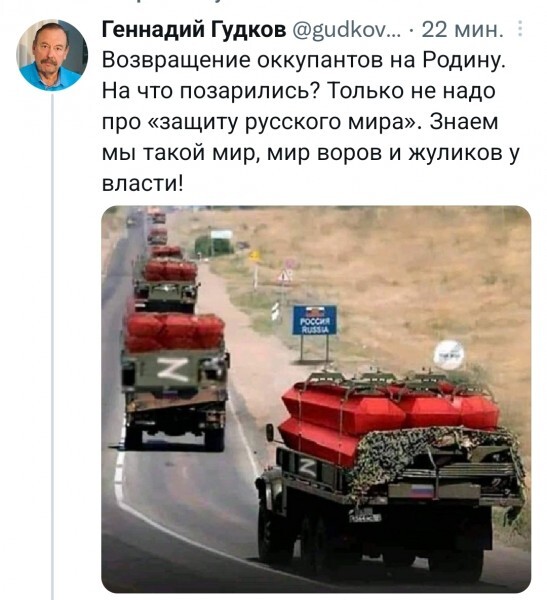This screenshot has width=547, height=600.
Task: Click the last word 'власти!' in tweet
Action: tap(143, 184)
